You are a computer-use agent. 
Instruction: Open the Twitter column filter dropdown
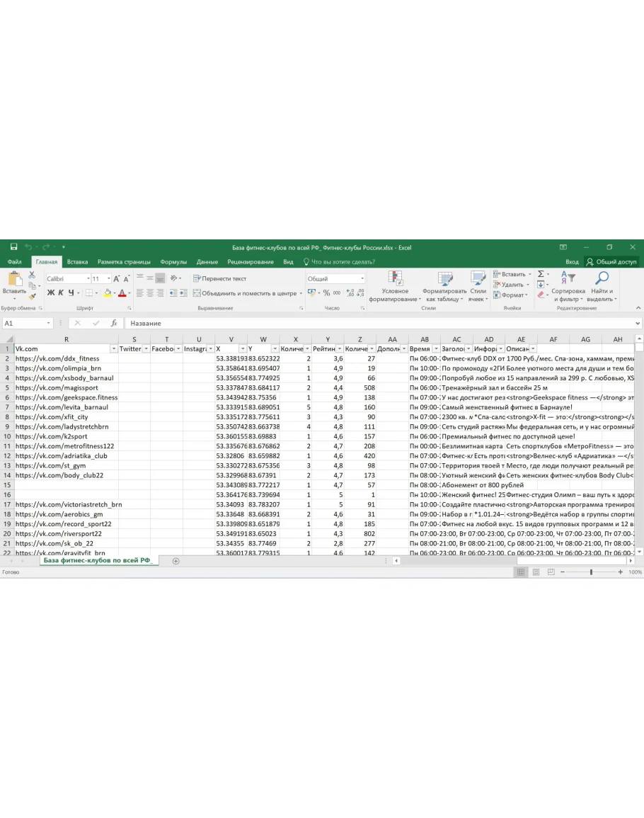click(146, 348)
